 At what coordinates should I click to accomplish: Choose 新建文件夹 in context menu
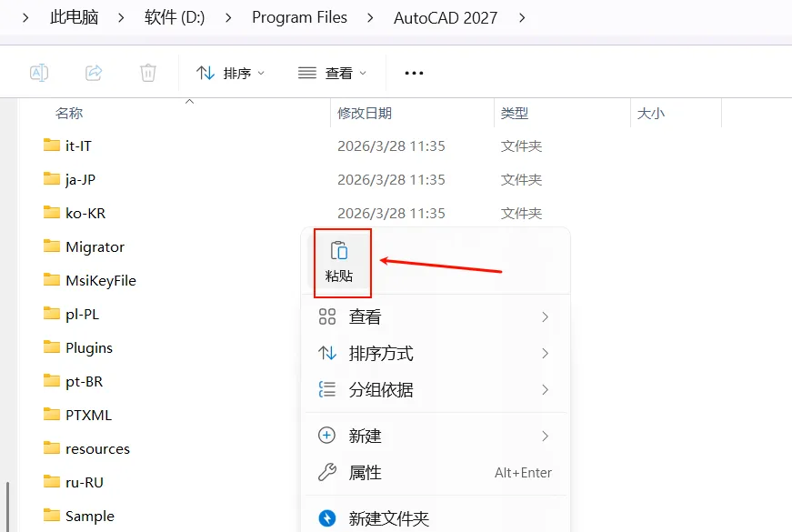(436, 517)
